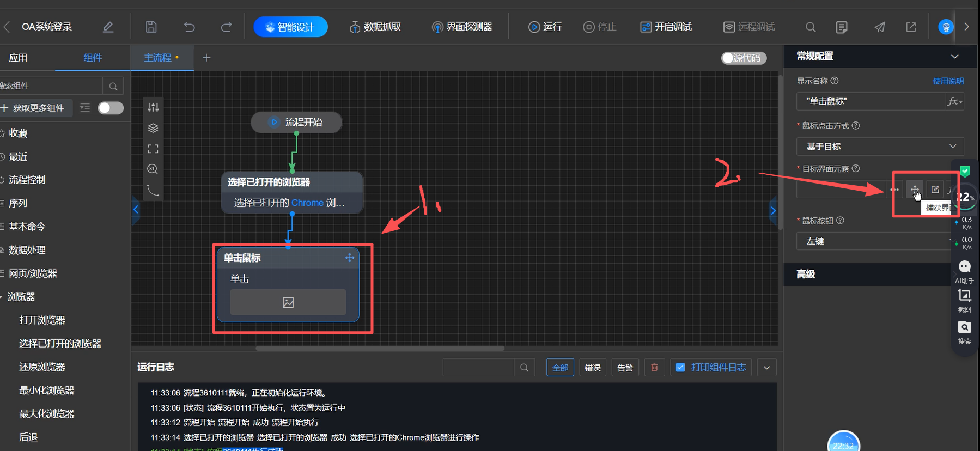Click the 停止 button
The height and width of the screenshot is (451, 980).
click(x=600, y=27)
